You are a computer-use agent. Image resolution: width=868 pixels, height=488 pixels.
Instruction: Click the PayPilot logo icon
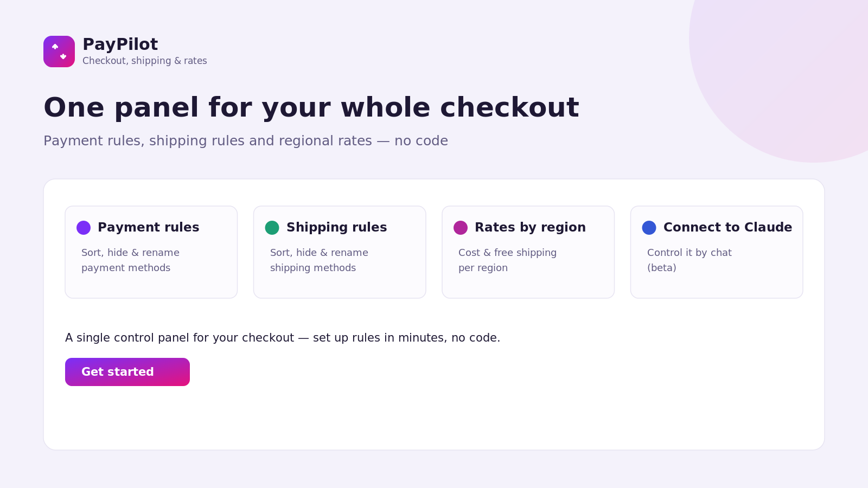tap(59, 52)
